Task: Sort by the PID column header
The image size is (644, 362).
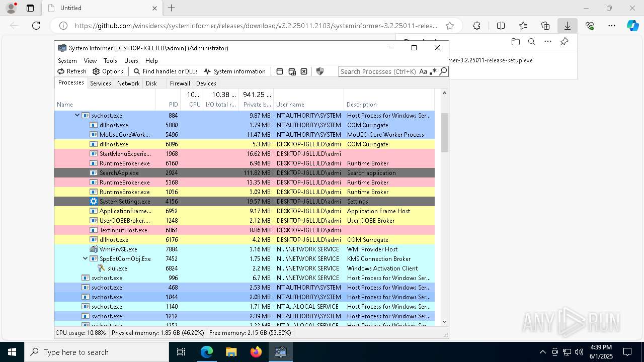Action: coord(168,105)
